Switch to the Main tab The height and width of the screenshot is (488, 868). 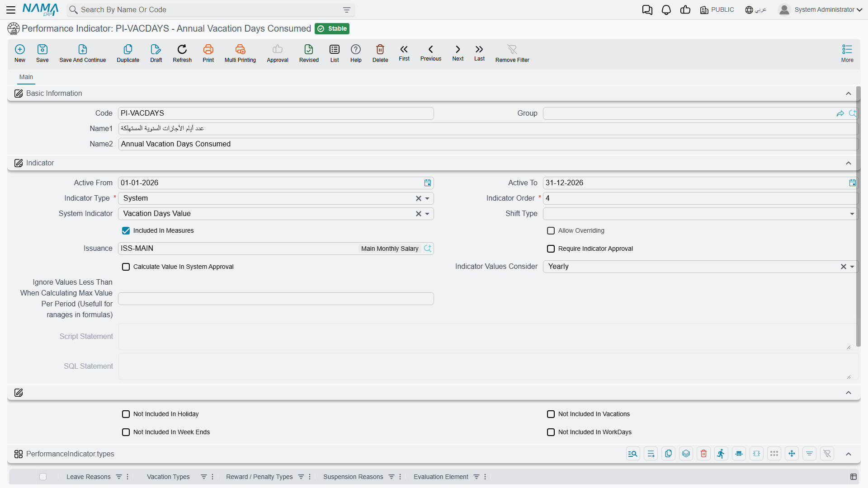pyautogui.click(x=26, y=77)
